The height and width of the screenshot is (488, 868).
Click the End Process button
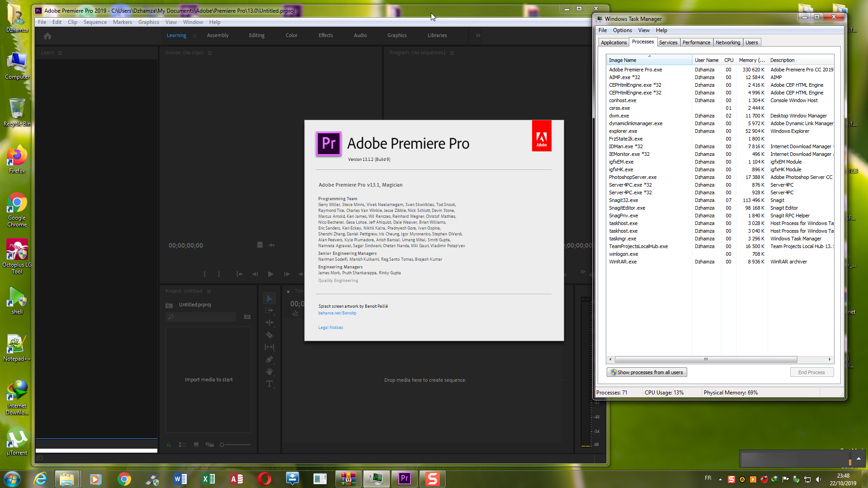click(x=811, y=372)
